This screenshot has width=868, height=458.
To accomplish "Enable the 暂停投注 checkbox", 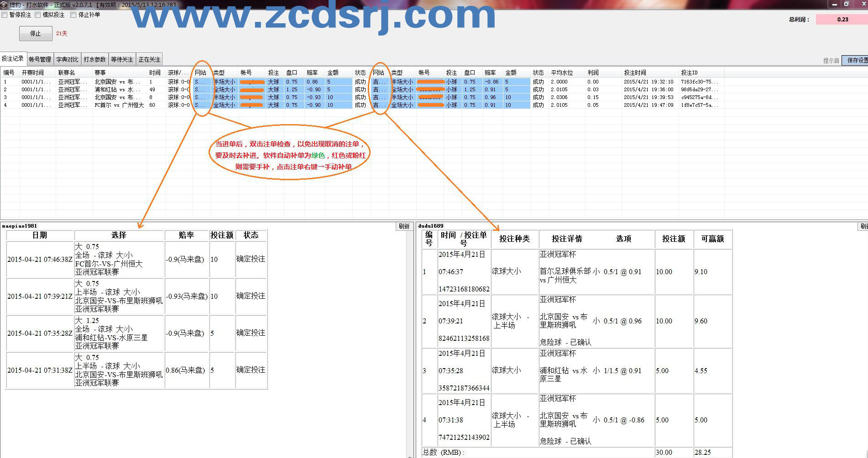I will point(5,15).
